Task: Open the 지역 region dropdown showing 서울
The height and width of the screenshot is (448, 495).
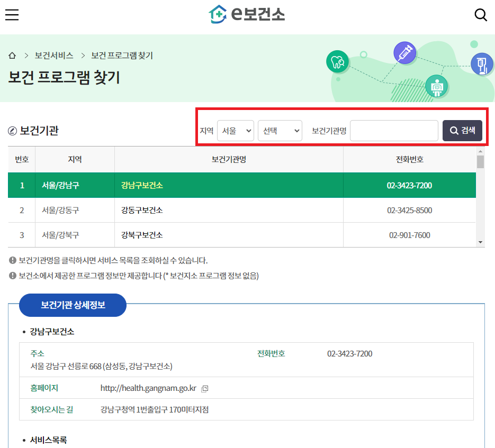Action: (x=235, y=131)
